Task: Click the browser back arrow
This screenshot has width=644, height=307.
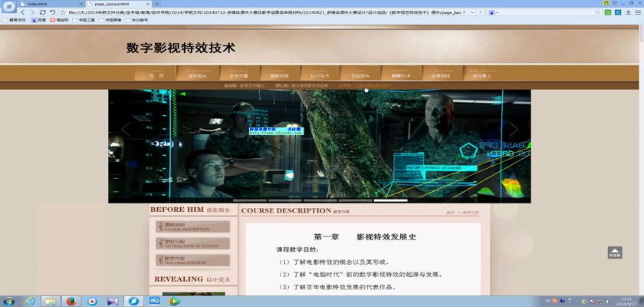Action: pos(22,12)
